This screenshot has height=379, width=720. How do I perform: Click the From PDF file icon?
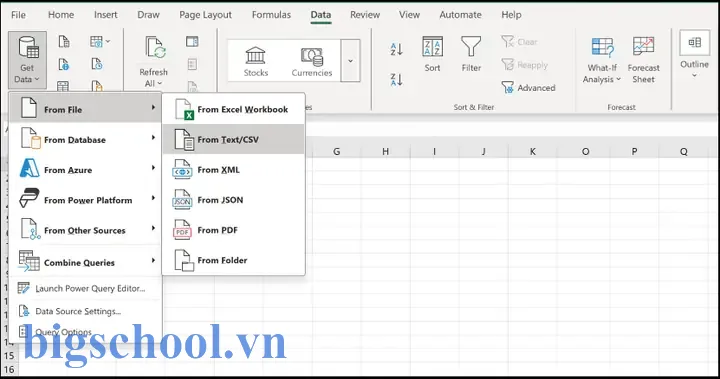point(182,230)
